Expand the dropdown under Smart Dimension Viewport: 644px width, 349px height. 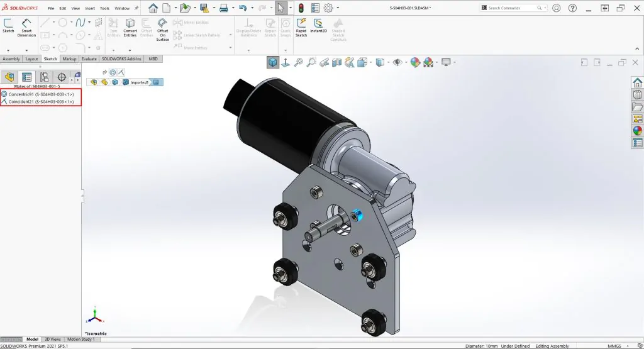pyautogui.click(x=26, y=50)
